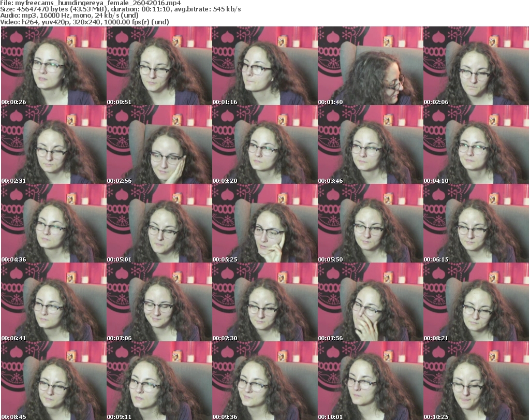This screenshot has height=420, width=530.
Task: Open the thumbnail stamped 00:04:36
Action: click(54, 224)
